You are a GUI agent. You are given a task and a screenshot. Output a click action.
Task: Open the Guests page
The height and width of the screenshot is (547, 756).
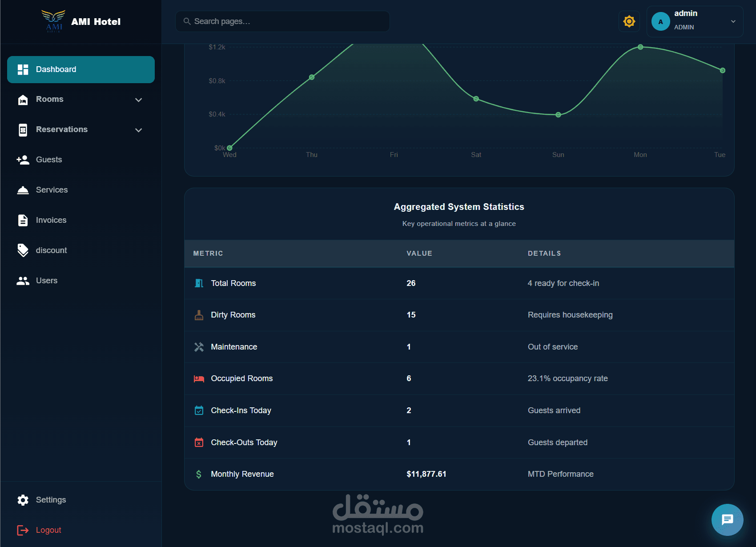point(81,160)
